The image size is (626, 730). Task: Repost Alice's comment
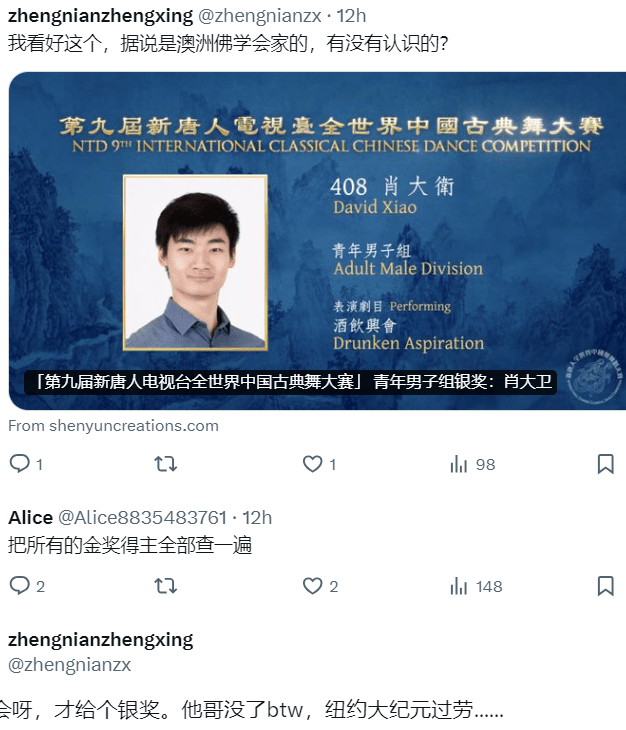[x=165, y=586]
